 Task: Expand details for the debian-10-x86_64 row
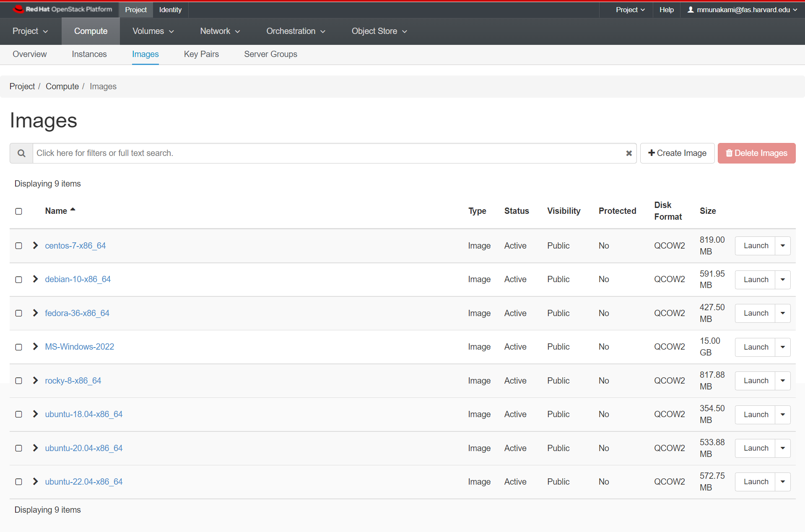[x=36, y=279]
